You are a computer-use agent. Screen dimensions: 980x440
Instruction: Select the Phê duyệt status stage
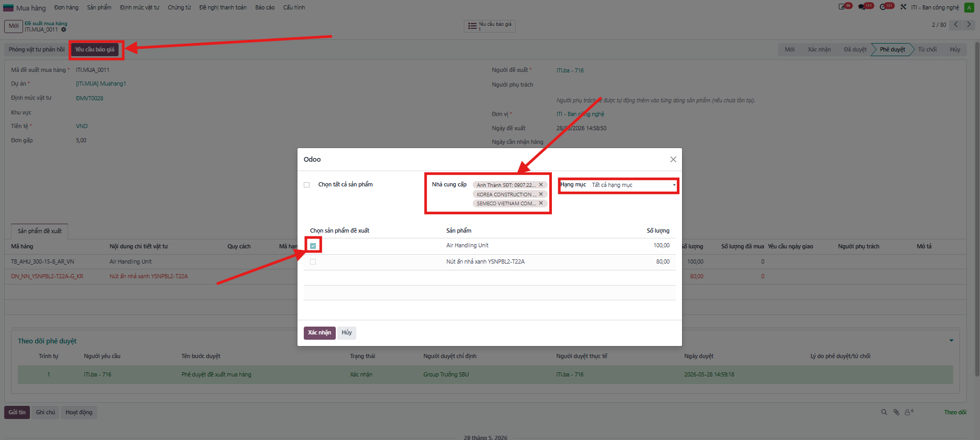(x=892, y=49)
